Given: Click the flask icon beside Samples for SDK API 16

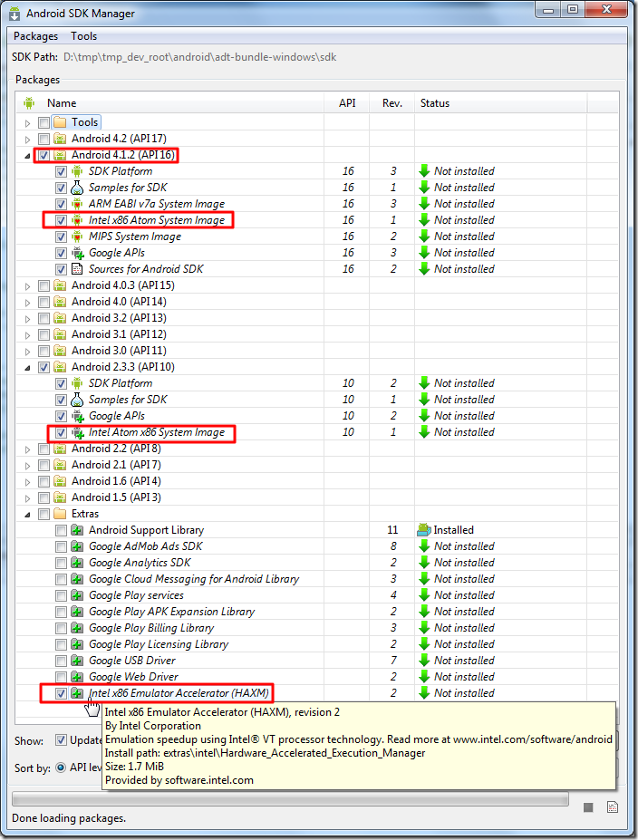Looking at the screenshot, I should 77,188.
